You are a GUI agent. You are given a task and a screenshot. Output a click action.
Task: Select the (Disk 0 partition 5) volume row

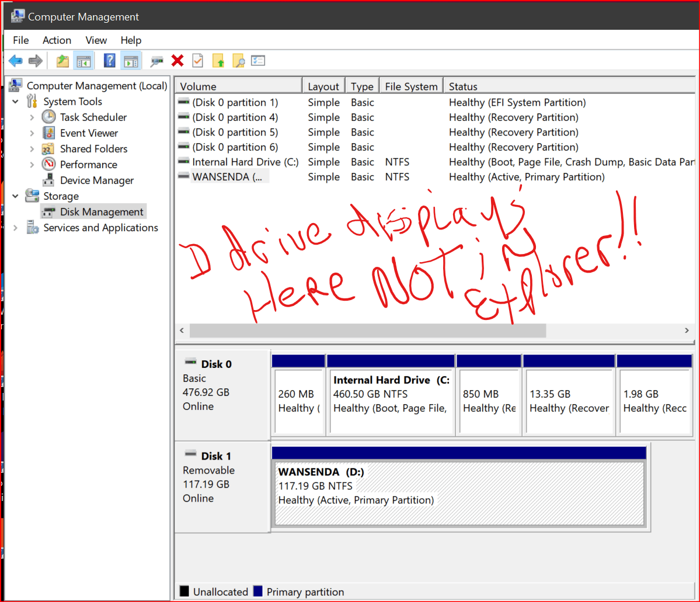[435, 132]
